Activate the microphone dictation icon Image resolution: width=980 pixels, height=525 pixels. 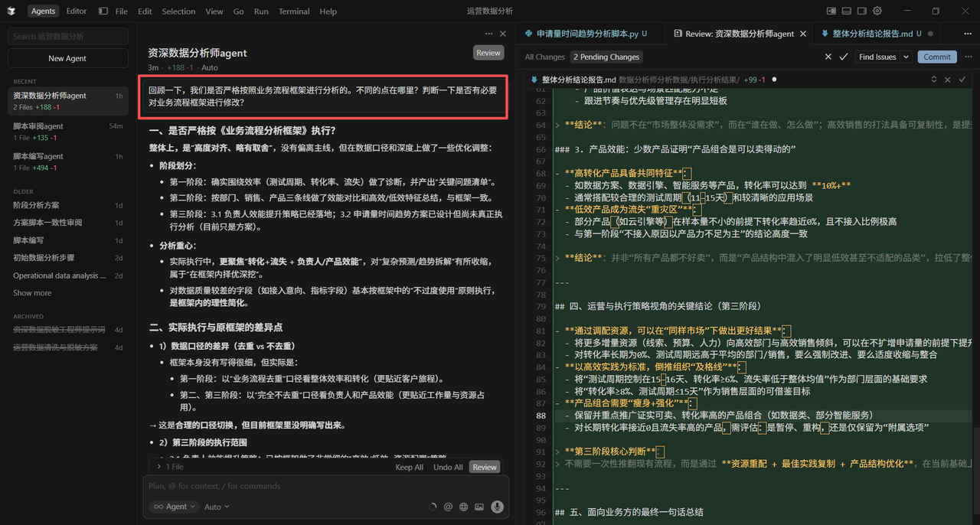(x=497, y=506)
